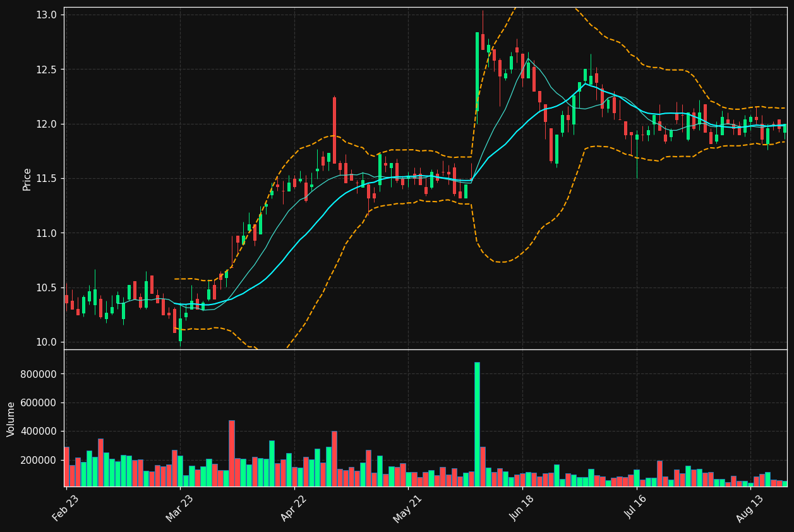Click the vertical Volume axis title
Viewport: 794px width, 532px height.
(x=11, y=418)
